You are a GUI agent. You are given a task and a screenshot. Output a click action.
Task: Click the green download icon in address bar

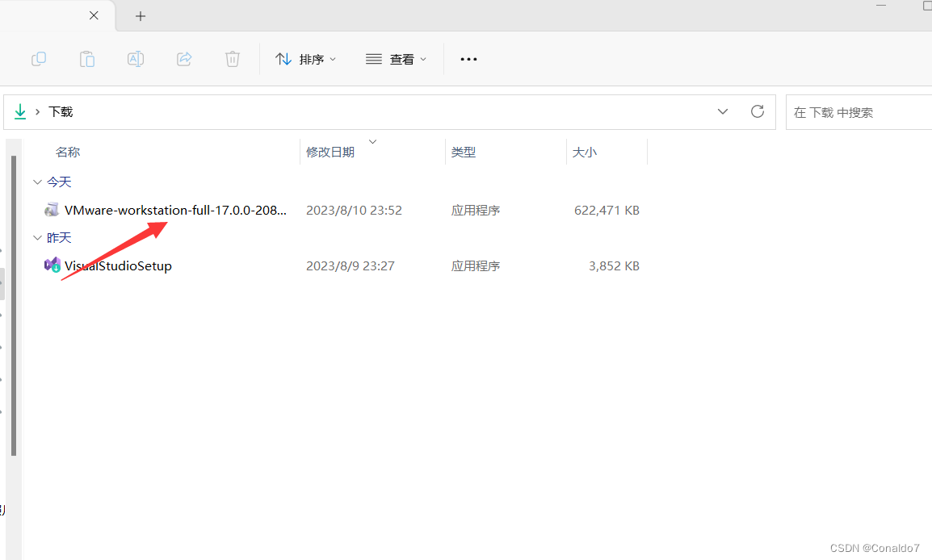pos(20,111)
